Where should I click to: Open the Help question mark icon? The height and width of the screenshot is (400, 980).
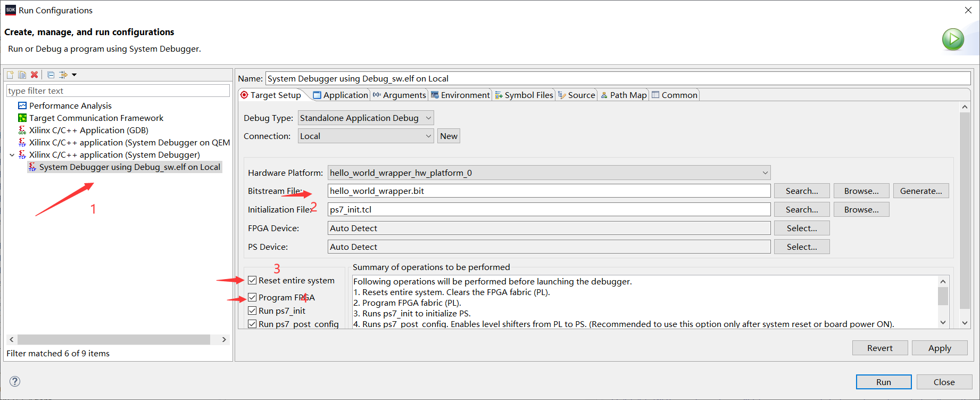[15, 381]
